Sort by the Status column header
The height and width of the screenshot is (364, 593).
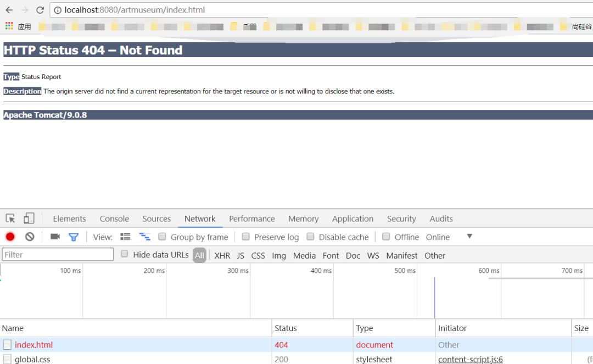pos(312,328)
